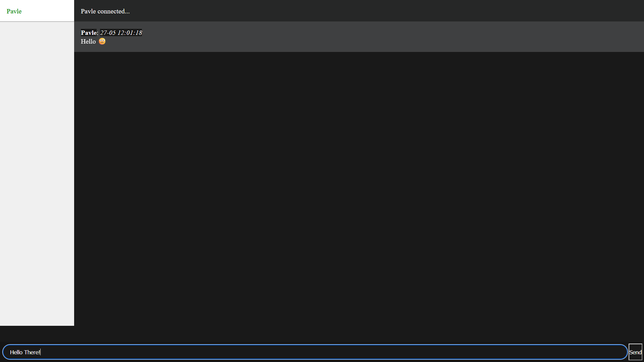The image size is (644, 362).
Task: Click colon separator after Pavle's name
Action: [97, 33]
